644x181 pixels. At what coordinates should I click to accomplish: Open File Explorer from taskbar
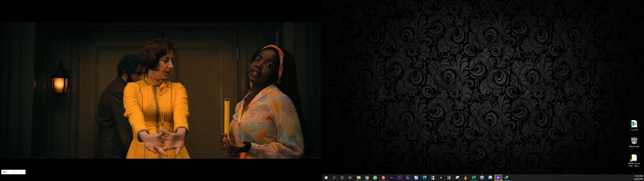(359, 177)
